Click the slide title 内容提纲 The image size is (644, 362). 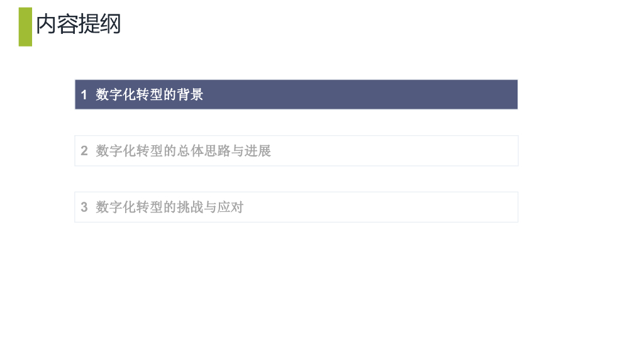click(78, 25)
